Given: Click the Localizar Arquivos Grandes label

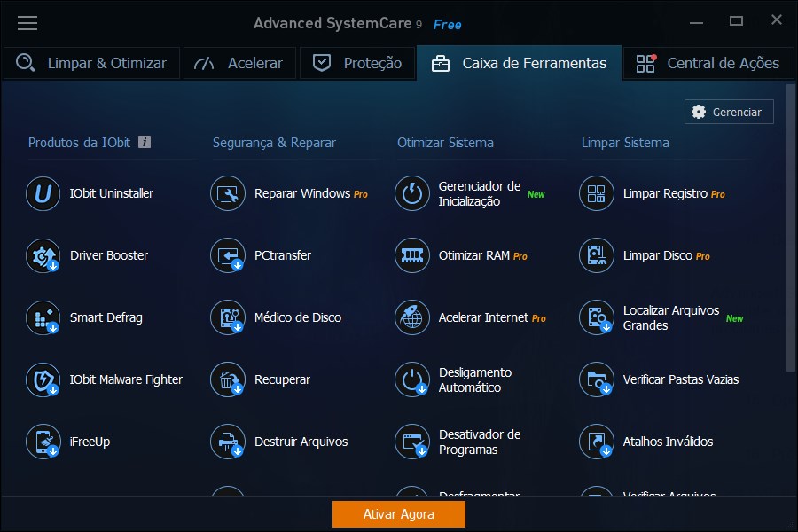Looking at the screenshot, I should [671, 317].
